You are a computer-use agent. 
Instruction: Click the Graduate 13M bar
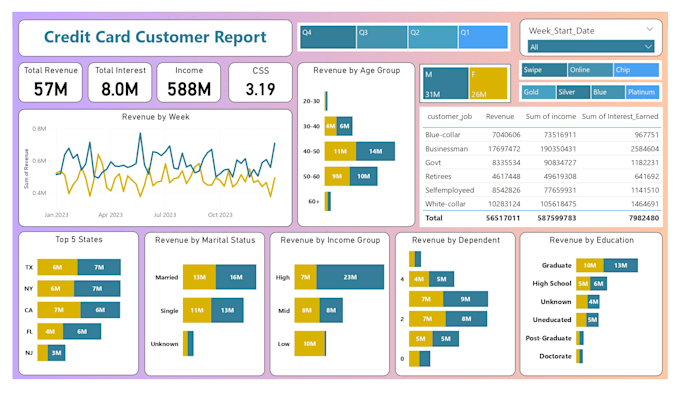(x=620, y=265)
